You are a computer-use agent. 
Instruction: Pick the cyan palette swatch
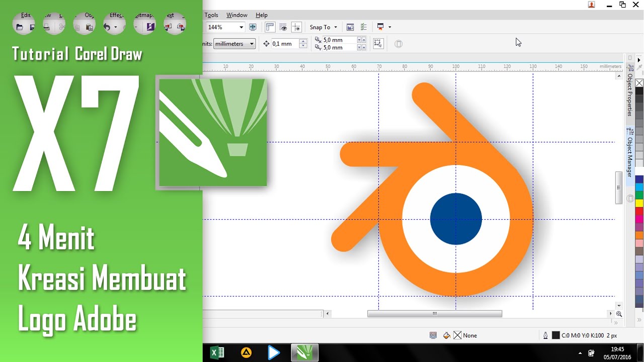pyautogui.click(x=639, y=187)
